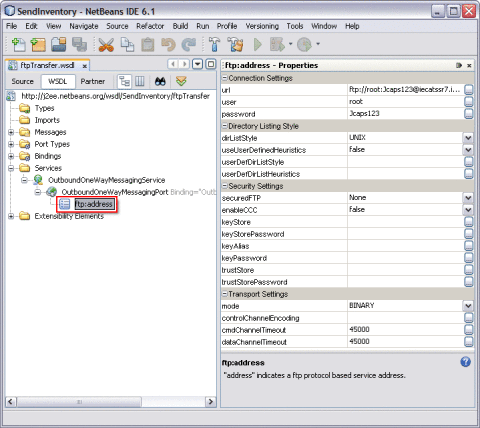Switch to the Partner view tab
480x428 pixels.
(93, 81)
